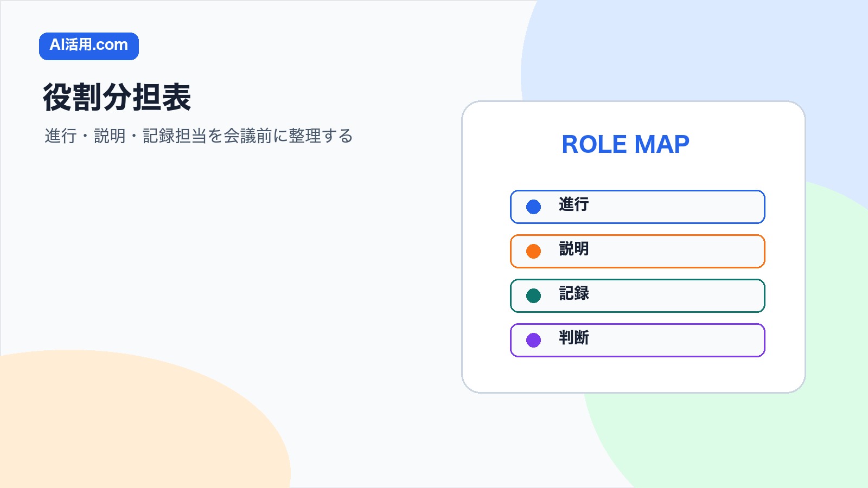Click the 役割分担表 title text
The height and width of the screenshot is (488, 868).
117,98
